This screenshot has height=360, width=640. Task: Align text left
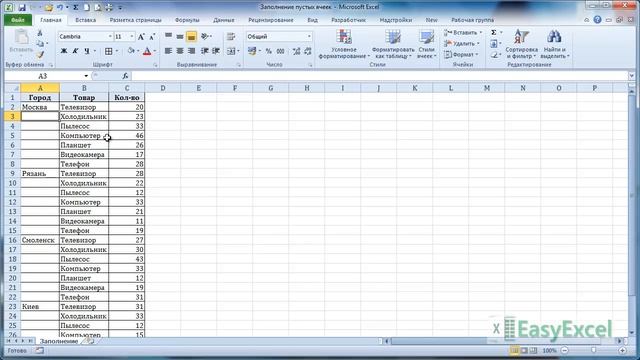168,51
